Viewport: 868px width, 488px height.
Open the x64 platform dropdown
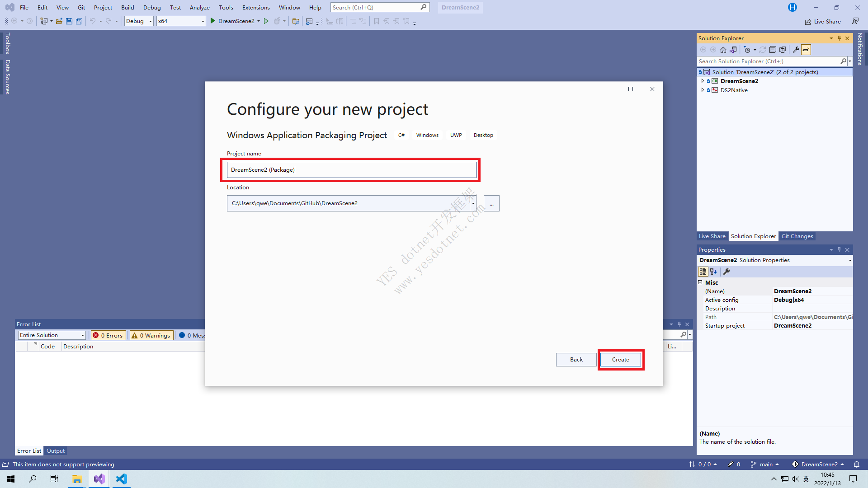[x=181, y=21]
